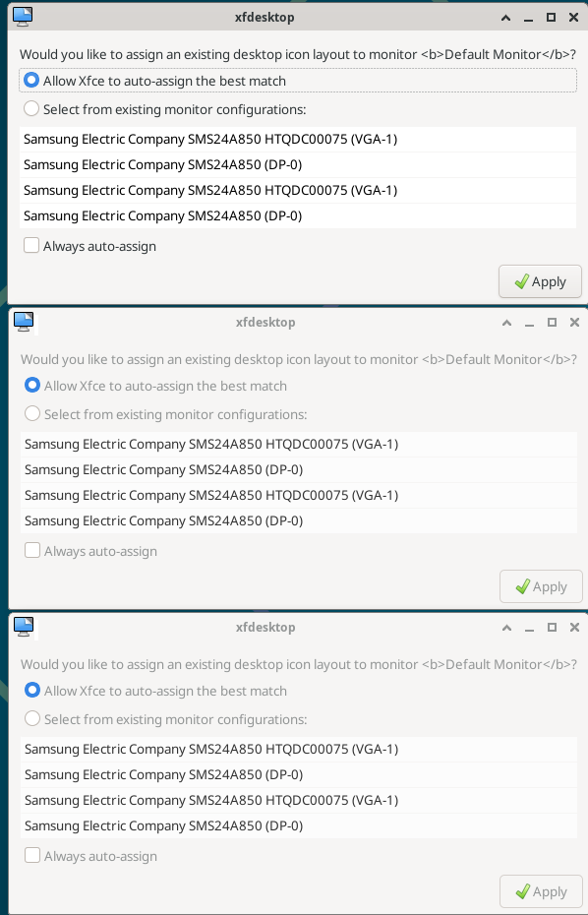Minimize the bottom xfdesktop dialog

pyautogui.click(x=529, y=628)
